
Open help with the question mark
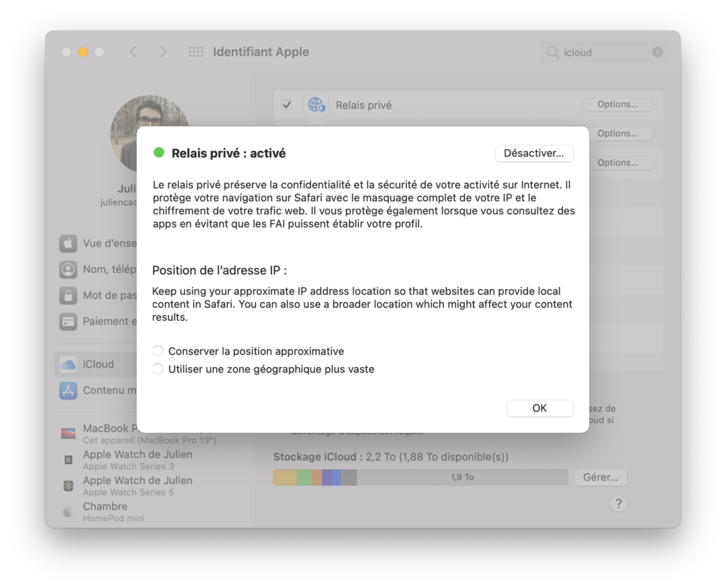pyautogui.click(x=618, y=503)
